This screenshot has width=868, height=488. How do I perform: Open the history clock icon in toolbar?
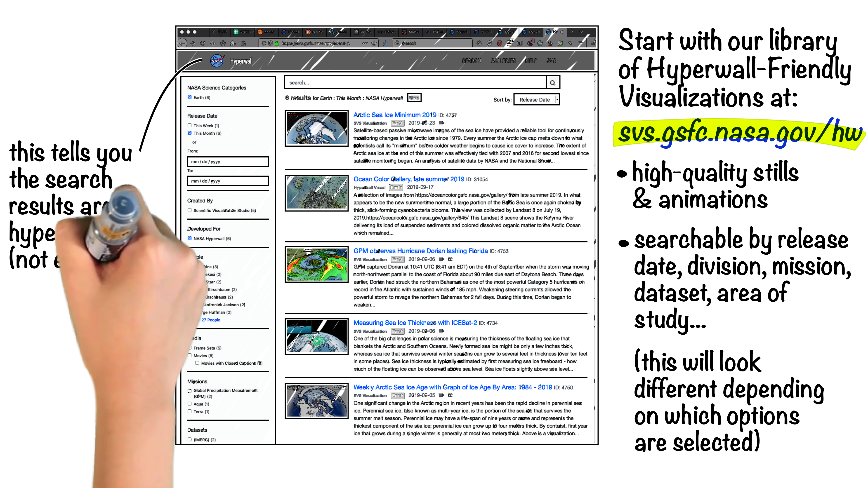223,43
